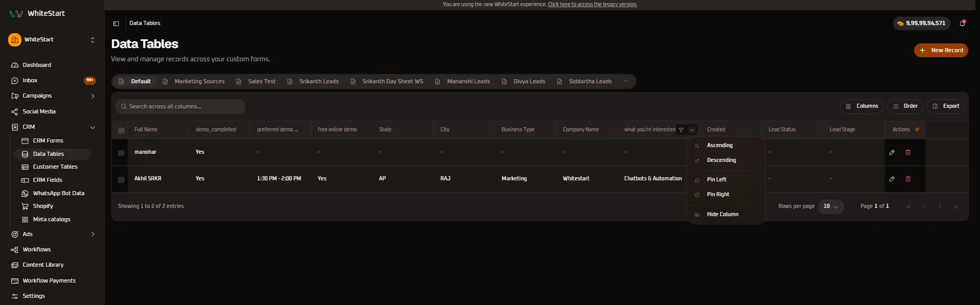Screen dimensions: 980x305
Task: Check the Akhil SRKR row checkbox
Action: coord(121,179)
